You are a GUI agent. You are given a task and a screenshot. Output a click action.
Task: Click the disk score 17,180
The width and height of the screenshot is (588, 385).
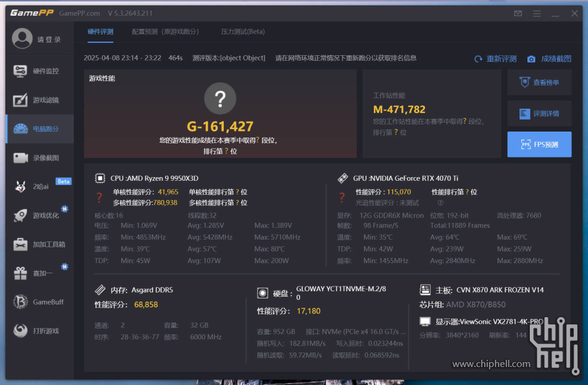[x=308, y=311]
